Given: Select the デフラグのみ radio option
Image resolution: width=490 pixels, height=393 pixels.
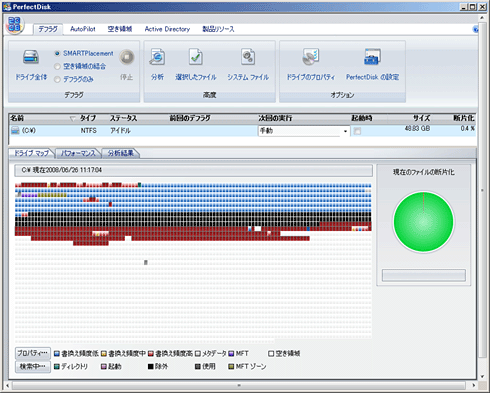Looking at the screenshot, I should pos(57,79).
